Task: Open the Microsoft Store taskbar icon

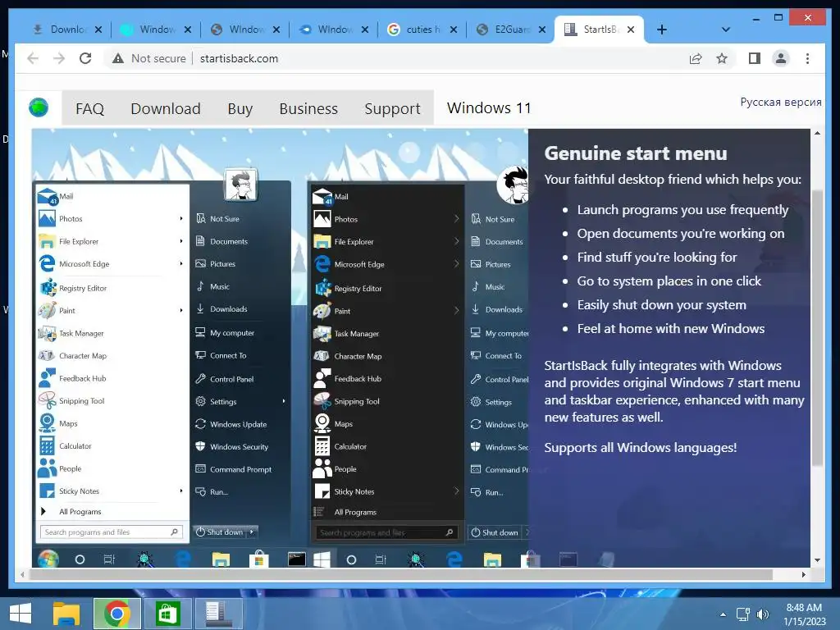Action: 167,614
